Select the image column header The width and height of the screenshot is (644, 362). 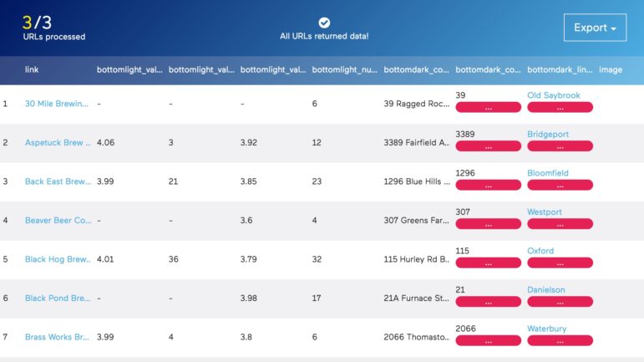(x=611, y=70)
